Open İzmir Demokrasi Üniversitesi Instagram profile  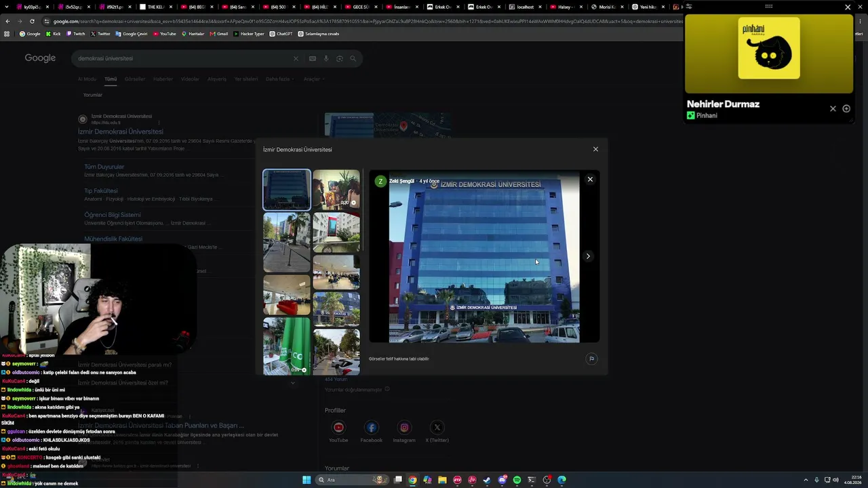click(404, 432)
